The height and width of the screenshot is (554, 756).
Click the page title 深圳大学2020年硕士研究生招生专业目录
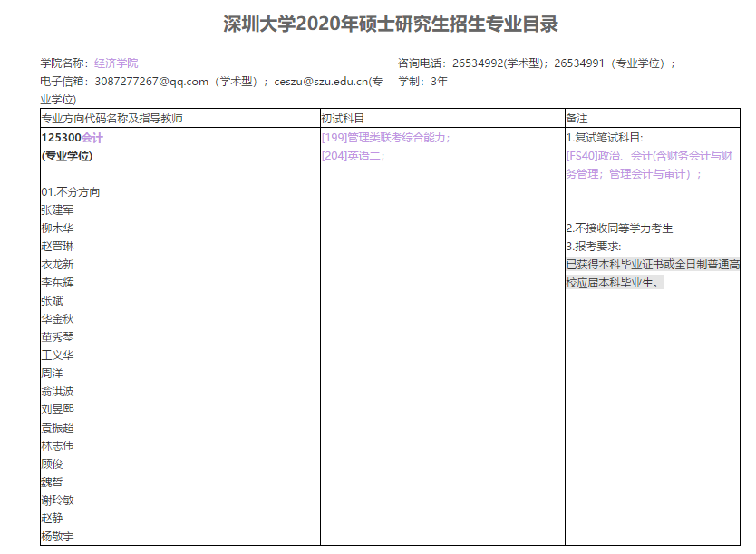[x=378, y=24]
